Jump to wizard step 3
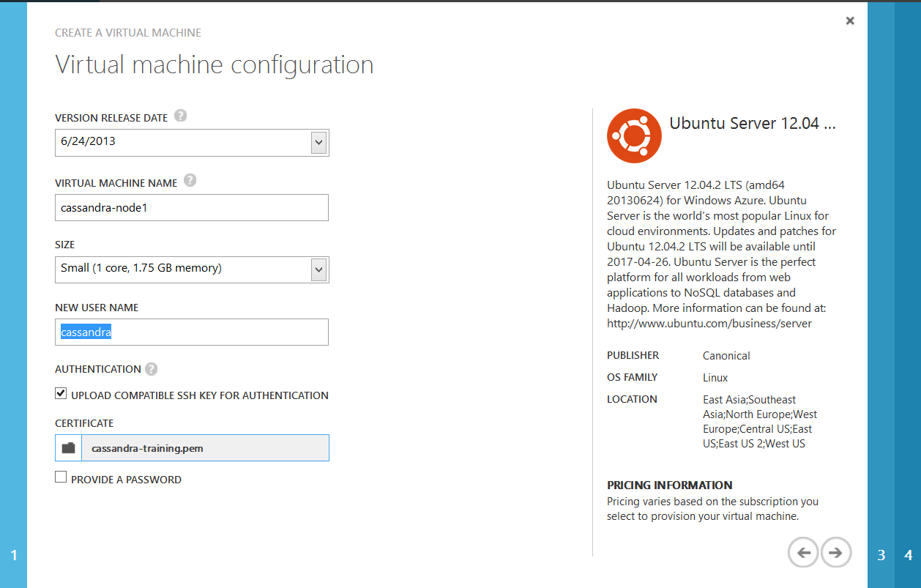The image size is (921, 588). pyautogui.click(x=881, y=556)
